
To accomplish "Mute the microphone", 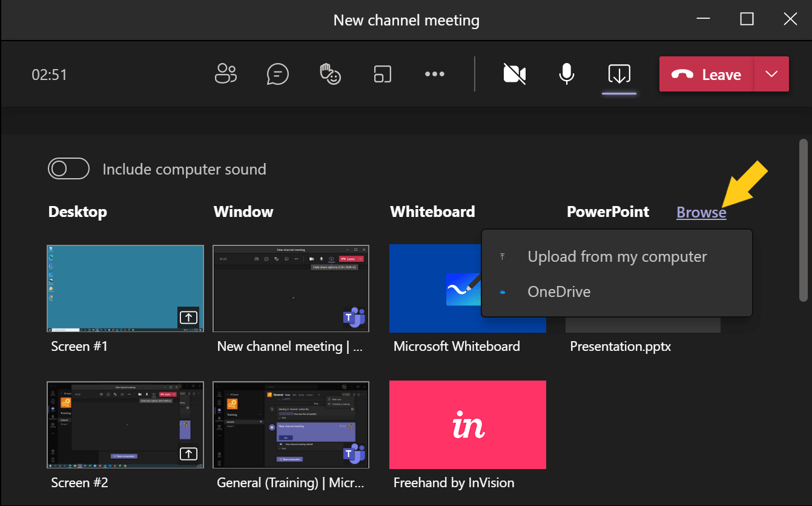I will pyautogui.click(x=566, y=75).
